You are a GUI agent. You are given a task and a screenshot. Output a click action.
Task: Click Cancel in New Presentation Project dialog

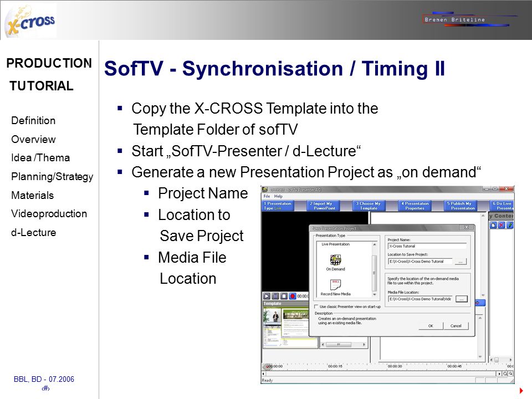(456, 326)
